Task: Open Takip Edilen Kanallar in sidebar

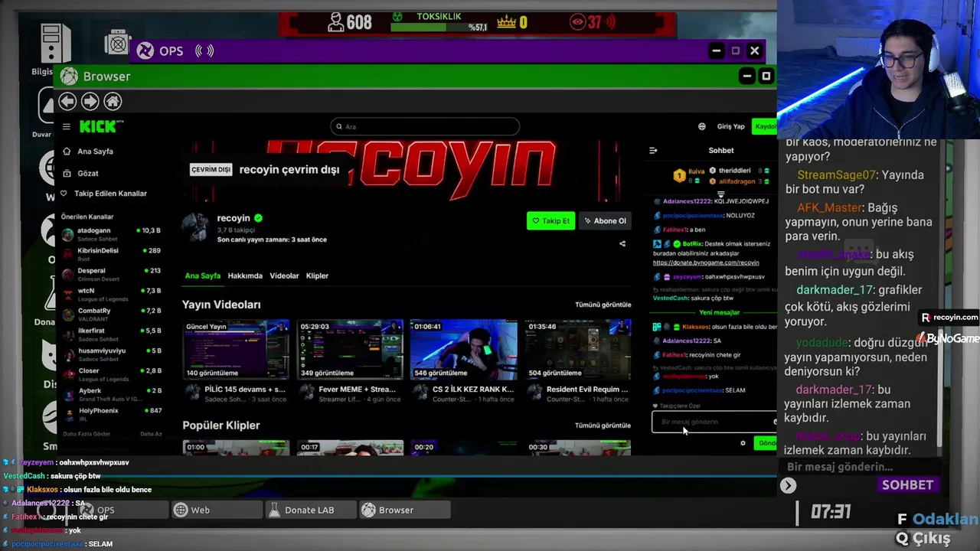Action: point(112,194)
